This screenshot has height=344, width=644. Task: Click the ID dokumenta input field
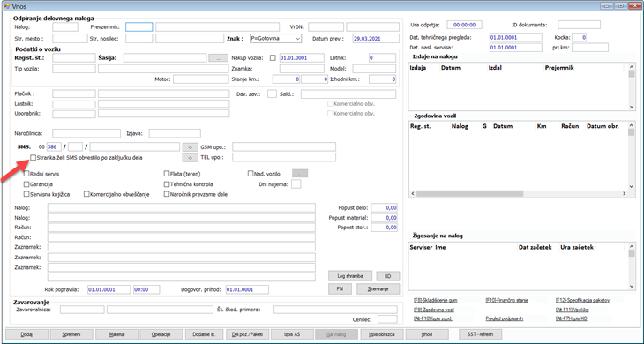(579, 25)
